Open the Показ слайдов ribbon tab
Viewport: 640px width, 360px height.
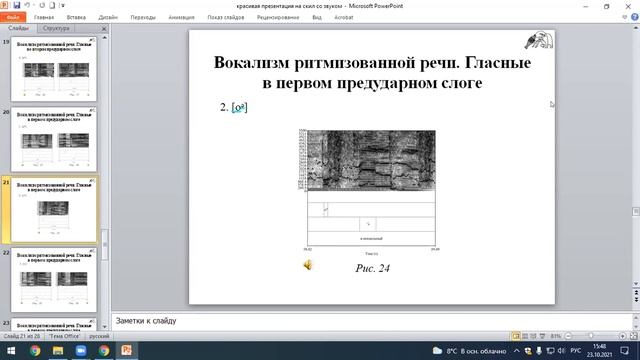tap(226, 18)
